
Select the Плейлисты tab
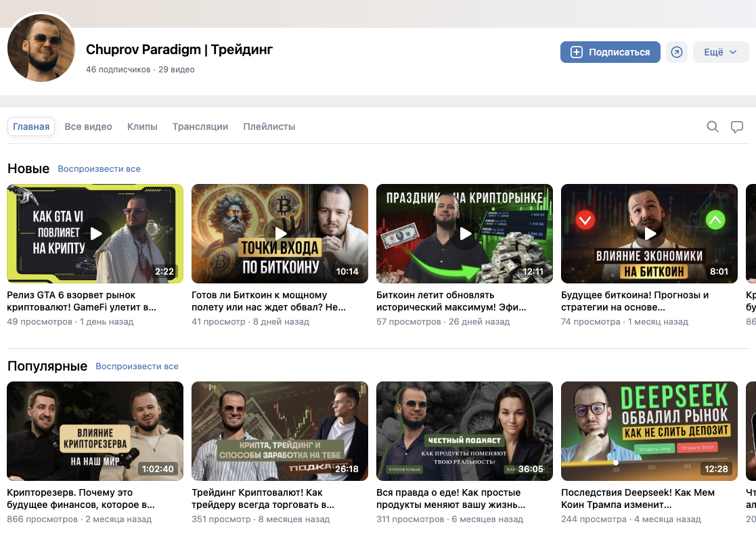269,126
